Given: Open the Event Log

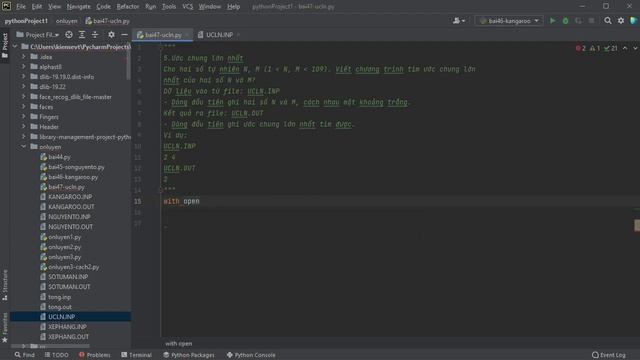Looking at the screenshot, I should [x=609, y=355].
